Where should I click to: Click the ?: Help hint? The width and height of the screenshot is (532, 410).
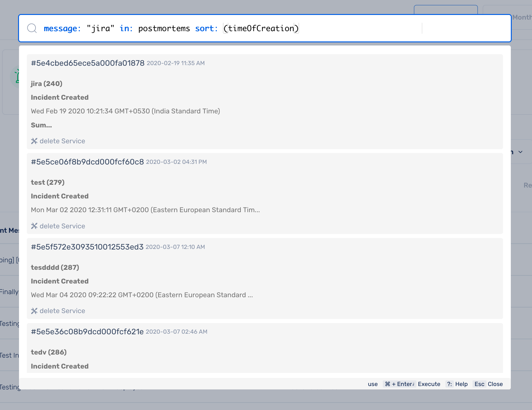(457, 384)
